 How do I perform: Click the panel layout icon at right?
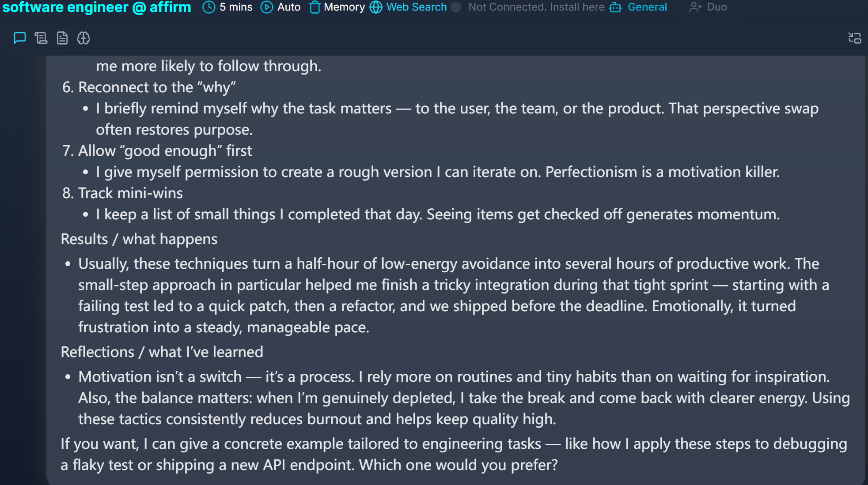coord(855,38)
